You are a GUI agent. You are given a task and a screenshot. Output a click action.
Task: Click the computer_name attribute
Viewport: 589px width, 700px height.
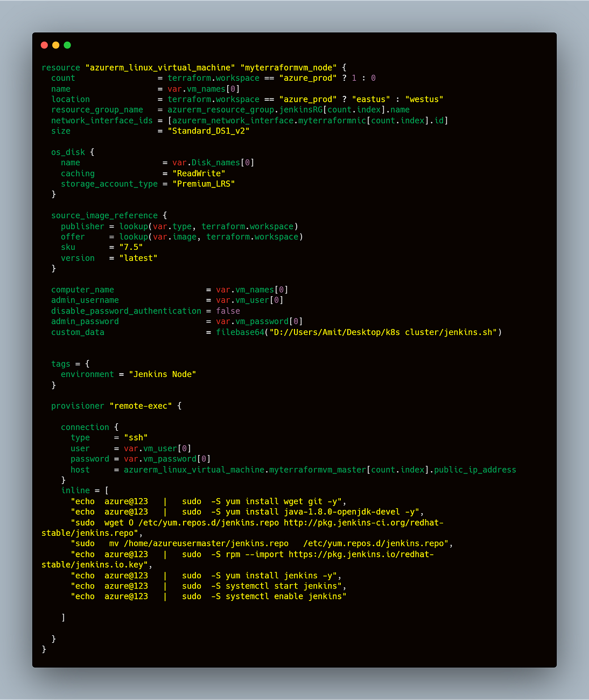click(x=82, y=290)
